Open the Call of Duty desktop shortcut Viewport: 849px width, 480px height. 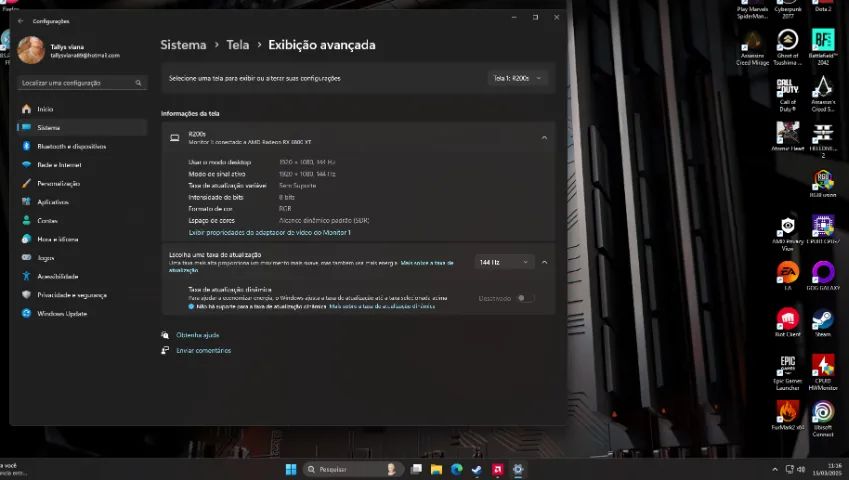[x=787, y=95]
